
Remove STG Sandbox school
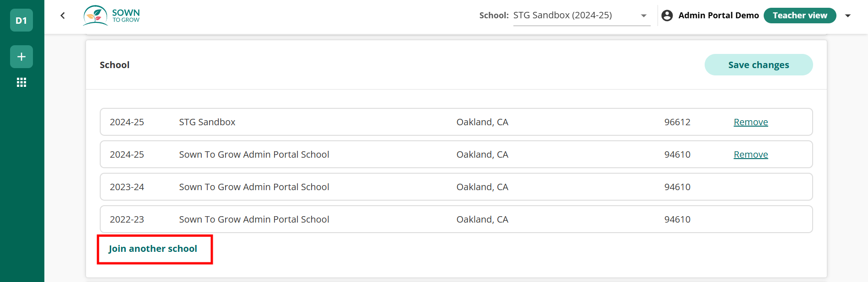[x=751, y=122]
